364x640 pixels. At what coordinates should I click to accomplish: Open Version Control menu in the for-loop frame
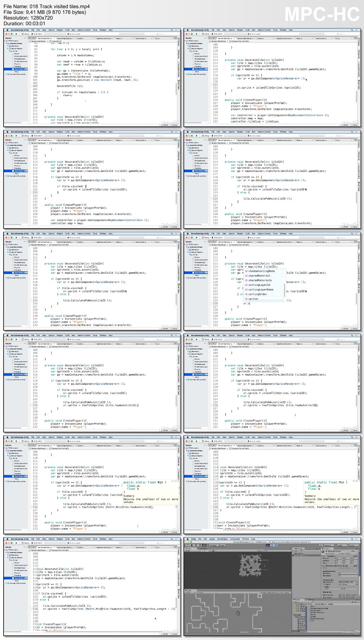pyautogui.click(x=84, y=30)
